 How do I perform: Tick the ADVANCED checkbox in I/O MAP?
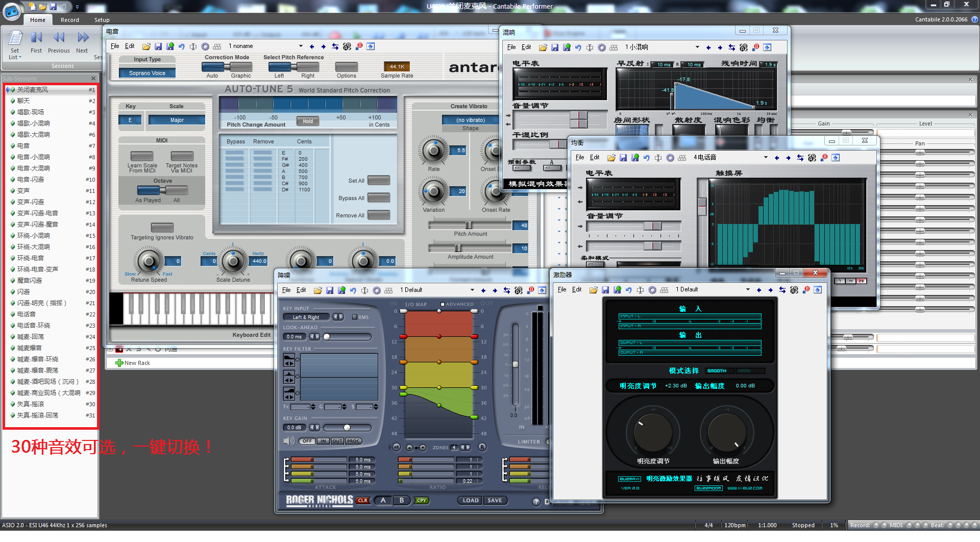[x=443, y=304]
